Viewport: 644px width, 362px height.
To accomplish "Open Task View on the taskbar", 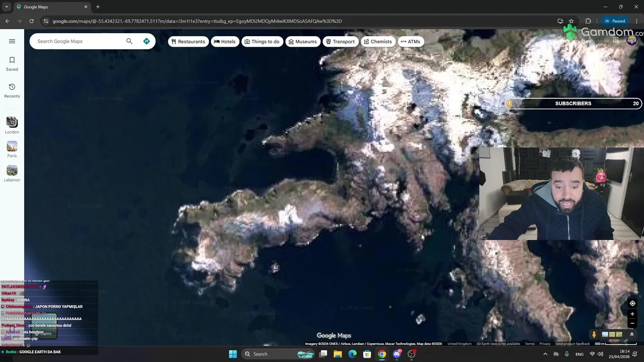I will coord(323,354).
